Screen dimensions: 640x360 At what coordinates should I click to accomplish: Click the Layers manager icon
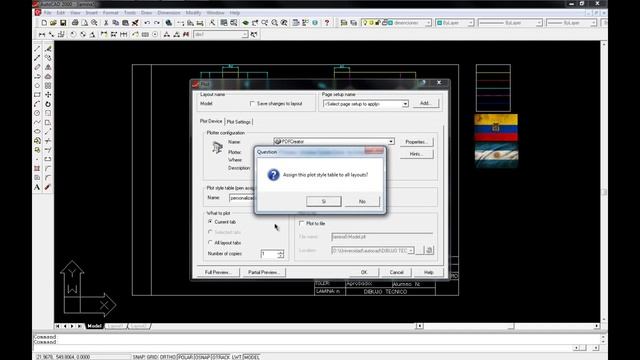344,23
